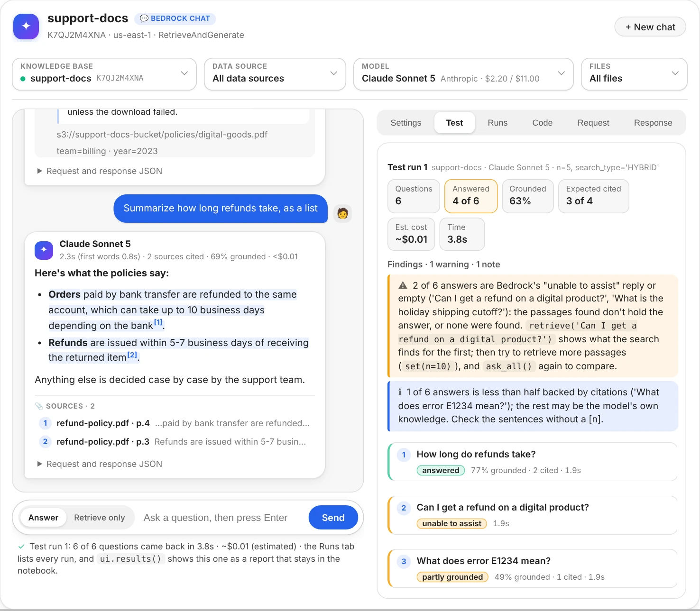Click the Time 3.8s card
The width and height of the screenshot is (700, 611).
point(462,234)
